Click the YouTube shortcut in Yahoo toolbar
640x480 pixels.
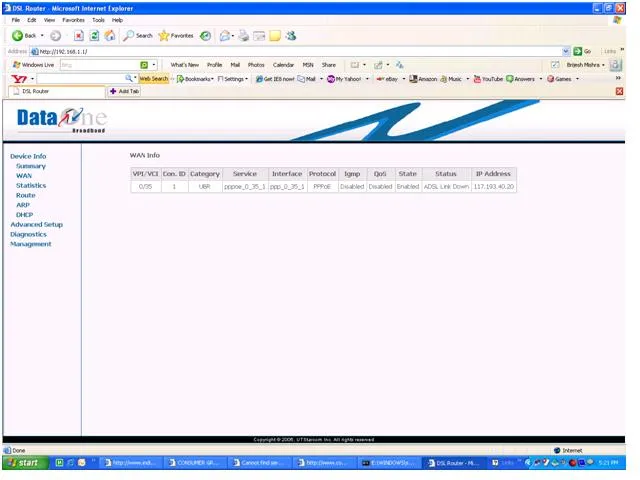coord(488,78)
